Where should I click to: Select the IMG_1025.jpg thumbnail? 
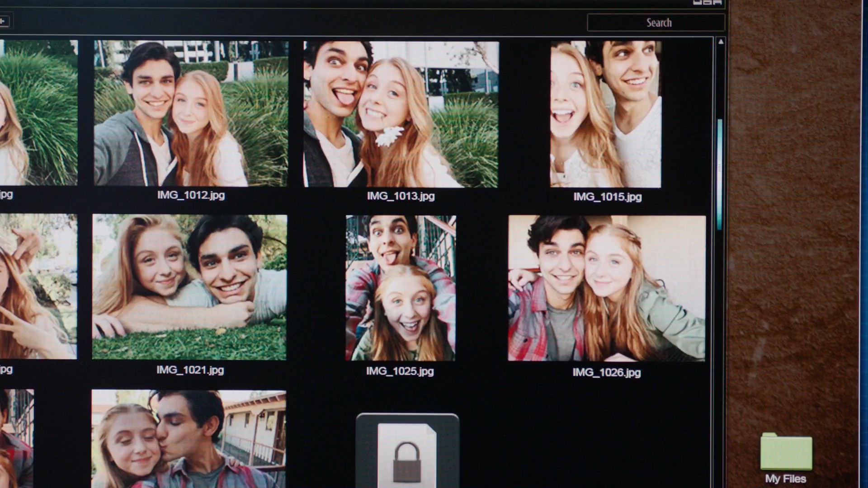coord(401,288)
